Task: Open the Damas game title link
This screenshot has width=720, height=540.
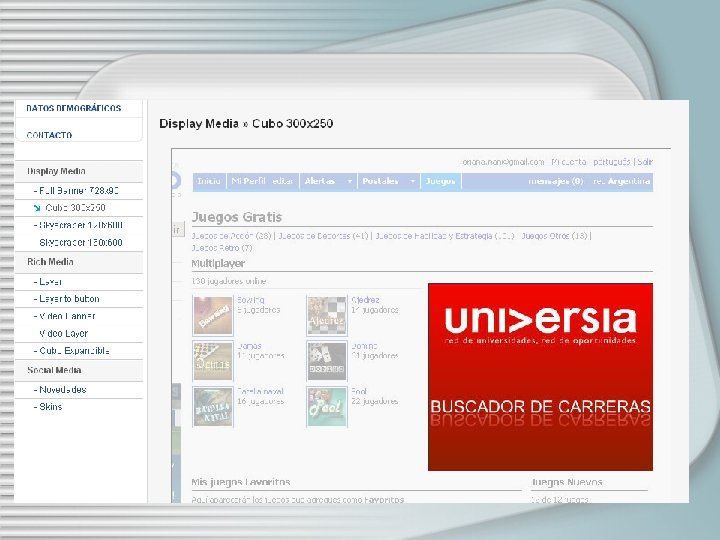Action: tap(249, 346)
